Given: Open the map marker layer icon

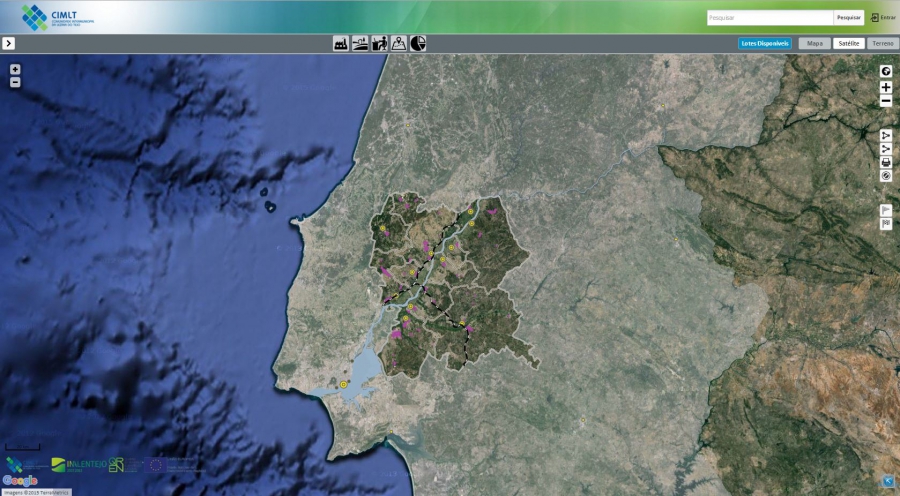Looking at the screenshot, I should (x=399, y=44).
